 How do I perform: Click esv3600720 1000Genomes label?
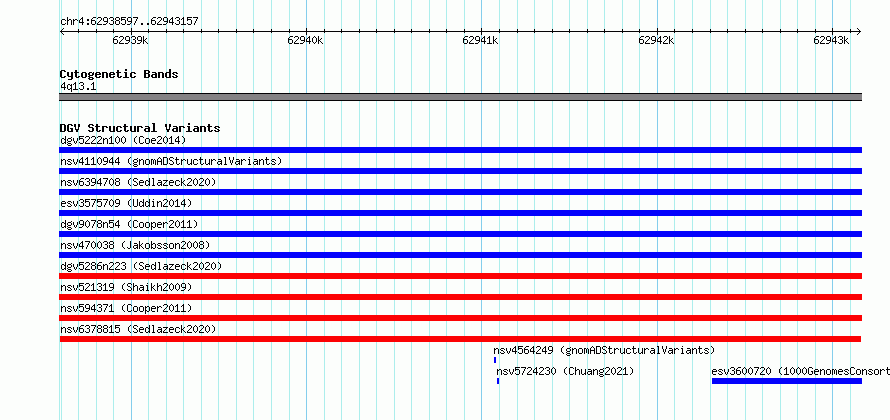coord(800,371)
